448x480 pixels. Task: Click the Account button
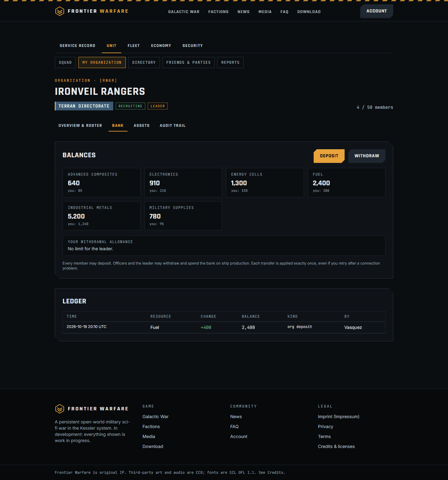(x=377, y=11)
